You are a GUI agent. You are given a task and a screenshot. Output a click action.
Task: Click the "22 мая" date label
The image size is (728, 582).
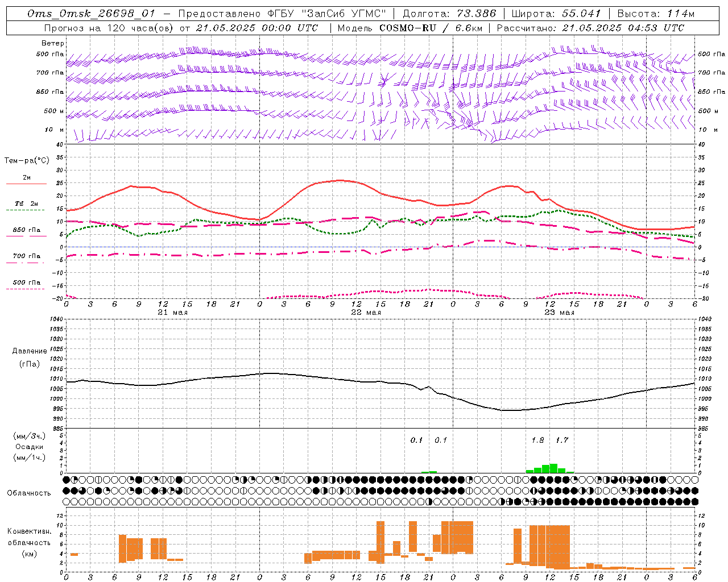[366, 313]
